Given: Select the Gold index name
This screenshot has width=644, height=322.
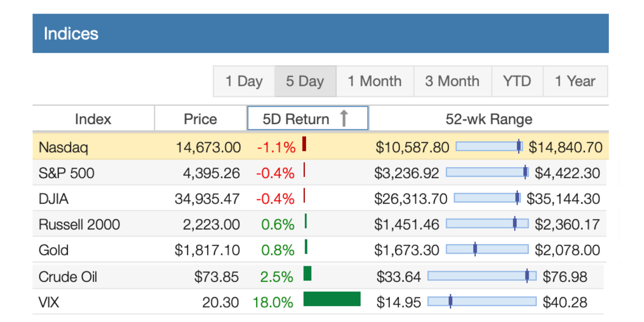Looking at the screenshot, I should [x=54, y=250].
